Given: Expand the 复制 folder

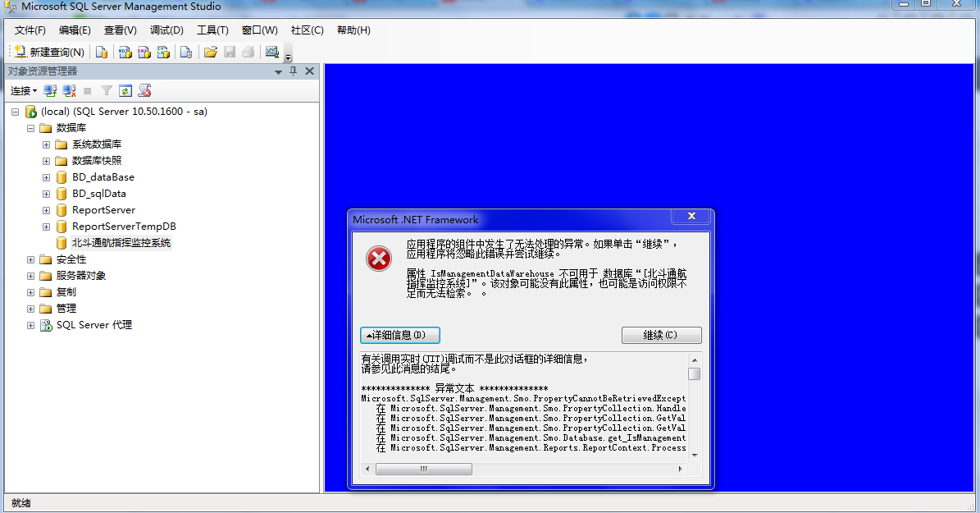Looking at the screenshot, I should click(30, 292).
